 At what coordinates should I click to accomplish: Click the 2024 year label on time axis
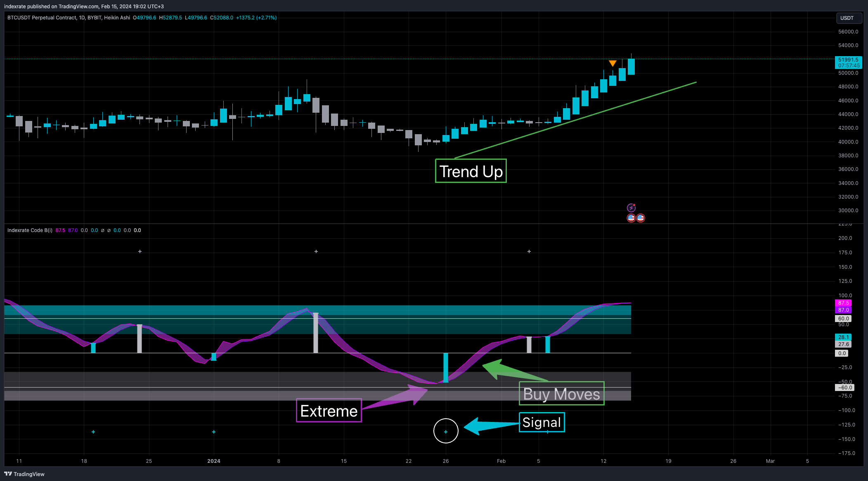point(214,461)
